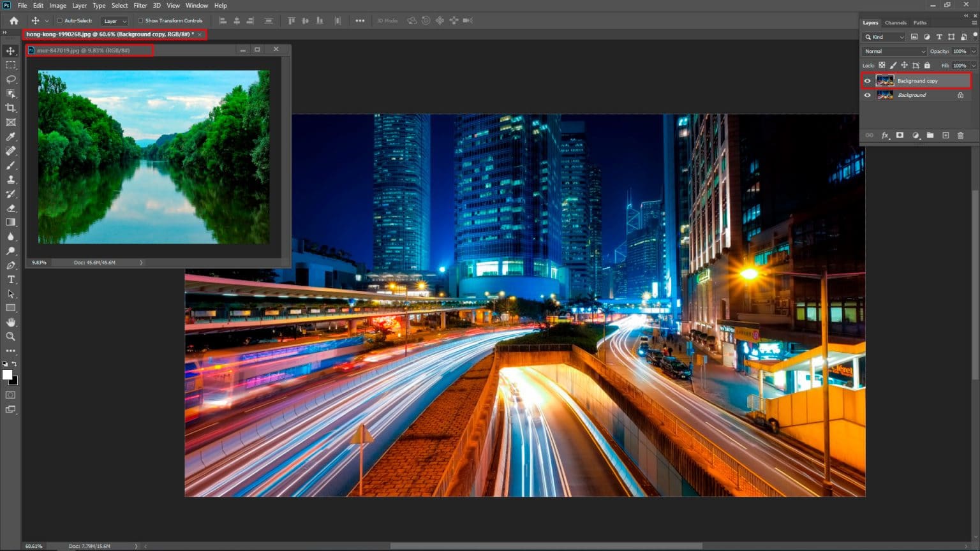Open the Kind filter dropdown
The image size is (980, 551).
pos(902,36)
